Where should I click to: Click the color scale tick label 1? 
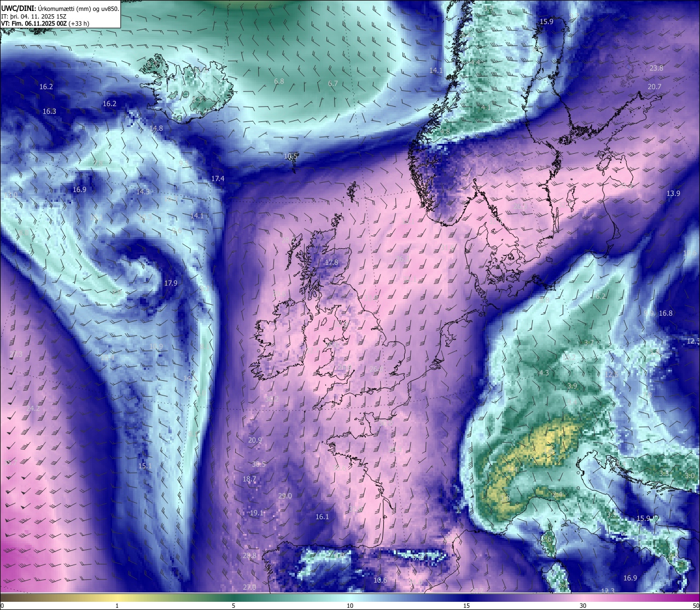[117, 606]
